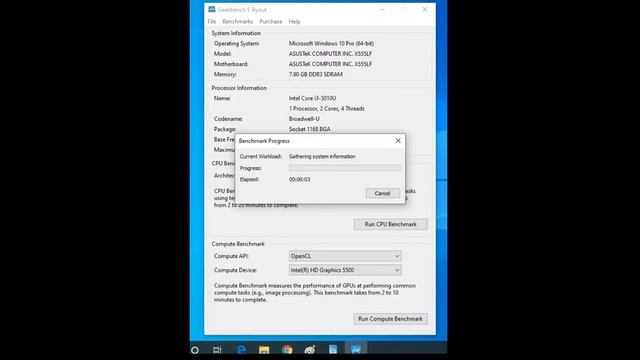The width and height of the screenshot is (640, 360).
Task: Select the active Geekbench taskbar icon
Action: tap(356, 349)
